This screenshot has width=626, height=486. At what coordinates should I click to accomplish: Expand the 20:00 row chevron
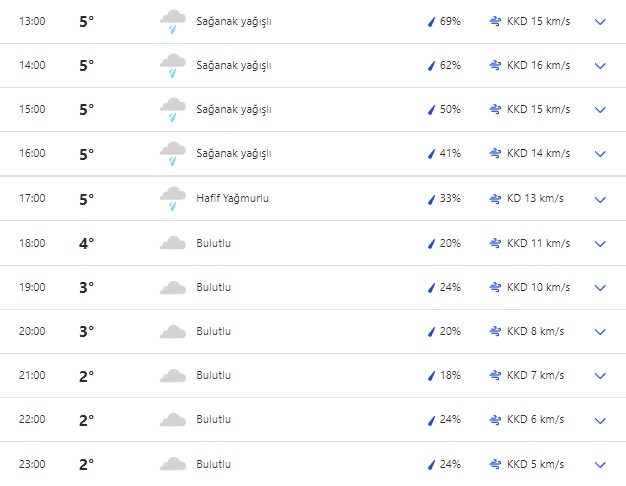click(x=600, y=331)
